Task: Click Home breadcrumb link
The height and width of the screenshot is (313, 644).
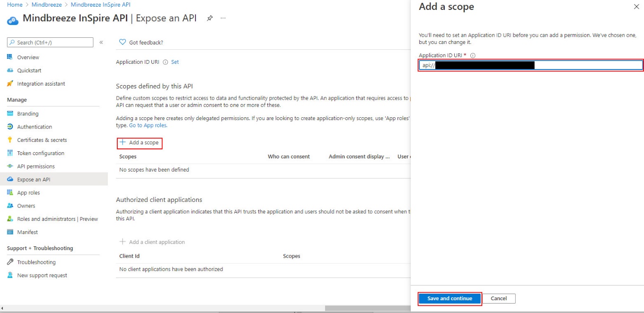Action: (x=15, y=4)
